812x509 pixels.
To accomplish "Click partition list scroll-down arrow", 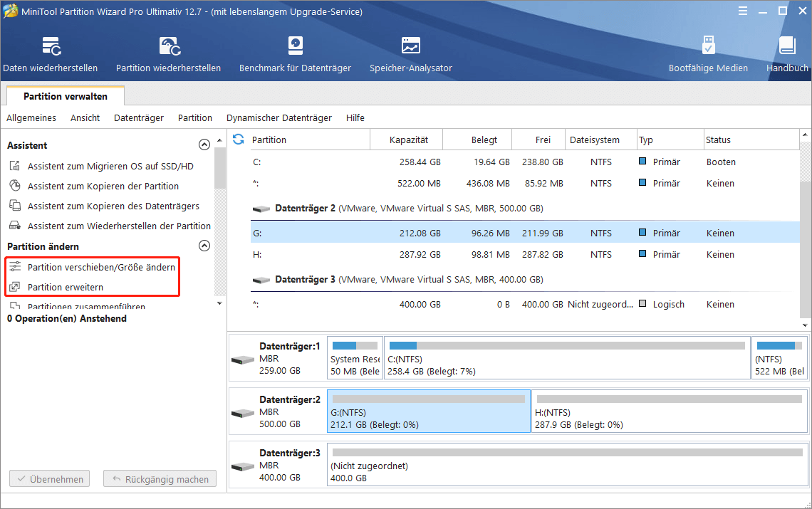I will [x=805, y=325].
